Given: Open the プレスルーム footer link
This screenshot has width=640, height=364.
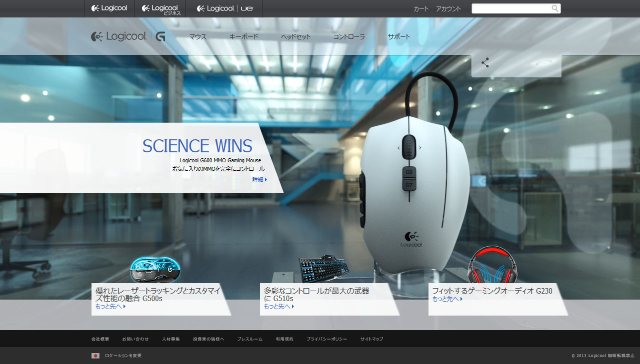Looking at the screenshot, I should tap(250, 339).
